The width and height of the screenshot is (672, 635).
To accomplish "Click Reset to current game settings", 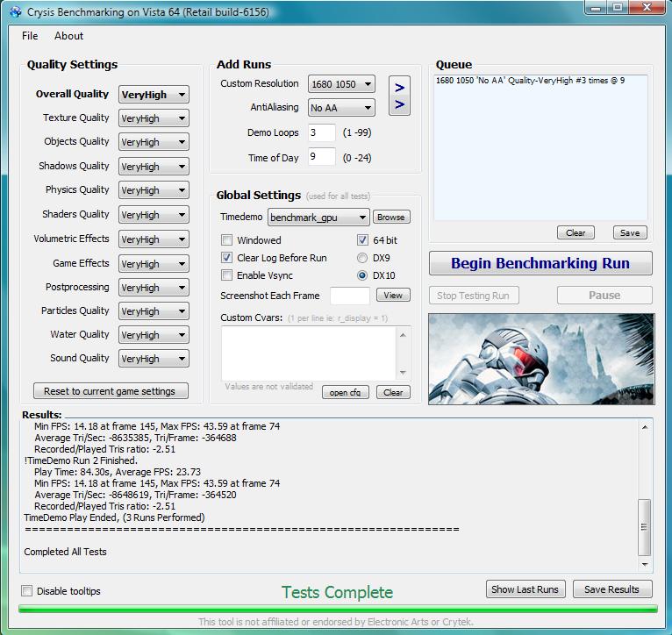I will click(111, 391).
